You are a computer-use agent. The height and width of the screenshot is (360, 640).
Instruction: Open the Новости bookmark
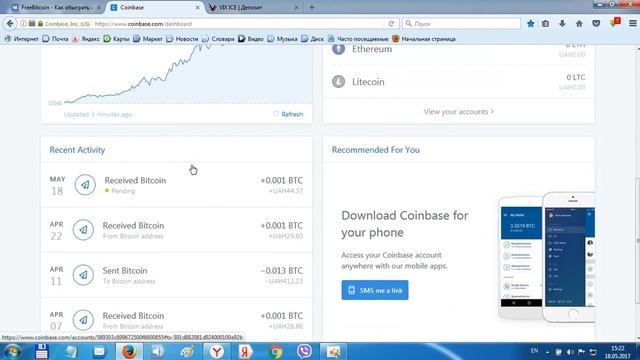click(x=182, y=39)
